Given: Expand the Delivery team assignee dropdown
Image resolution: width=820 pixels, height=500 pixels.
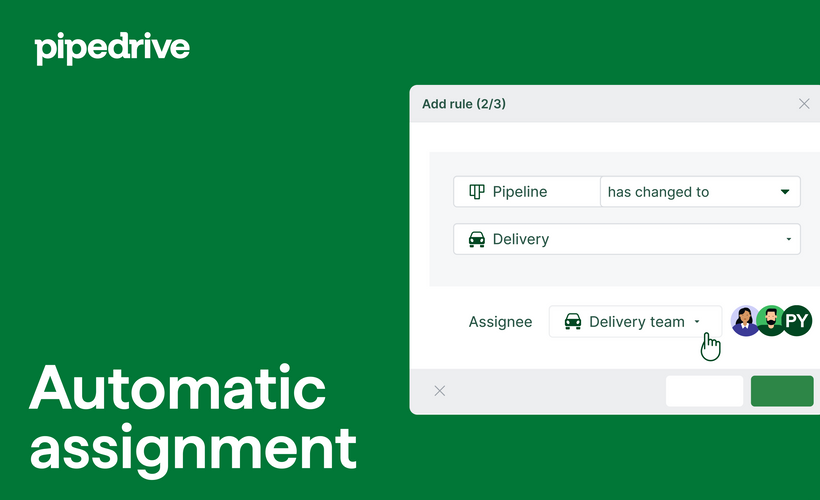Looking at the screenshot, I should point(635,322).
